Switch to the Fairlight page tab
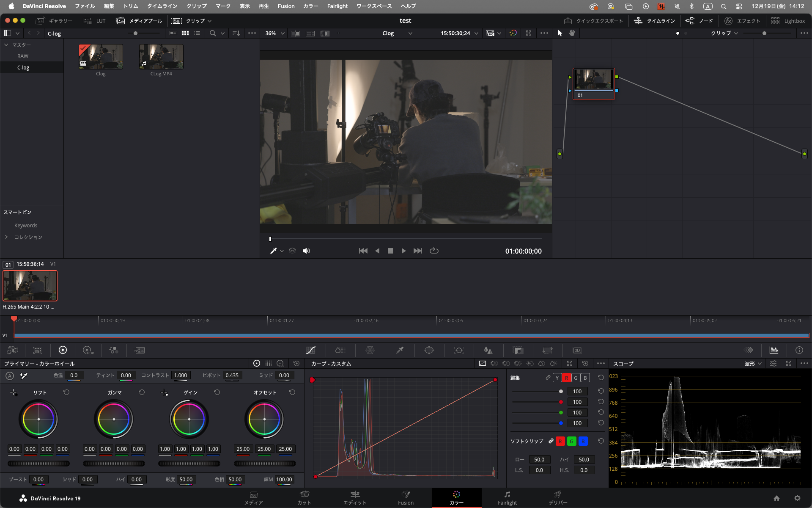812x508 pixels. point(507,498)
